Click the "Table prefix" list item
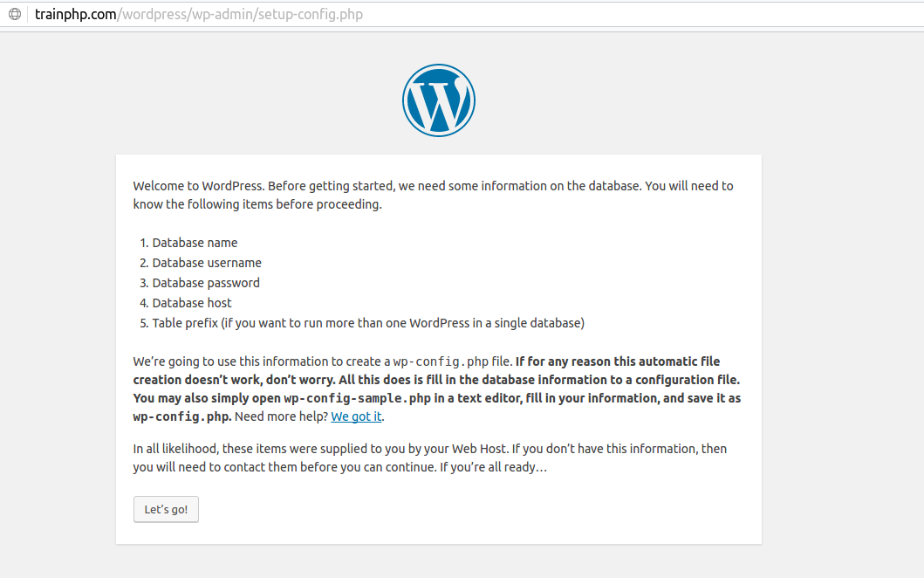The height and width of the screenshot is (578, 924). pyautogui.click(x=367, y=323)
